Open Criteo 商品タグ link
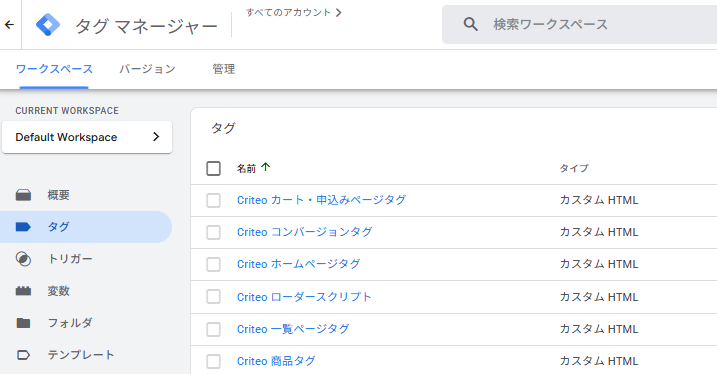The image size is (717, 374). [276, 361]
